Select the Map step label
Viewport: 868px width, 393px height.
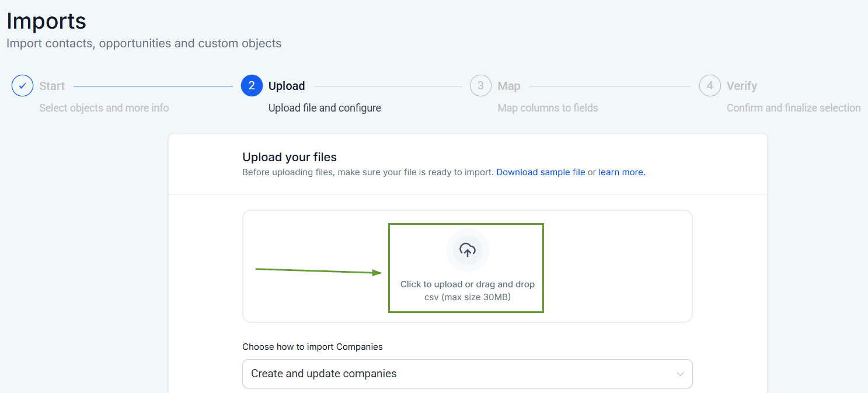pos(508,86)
